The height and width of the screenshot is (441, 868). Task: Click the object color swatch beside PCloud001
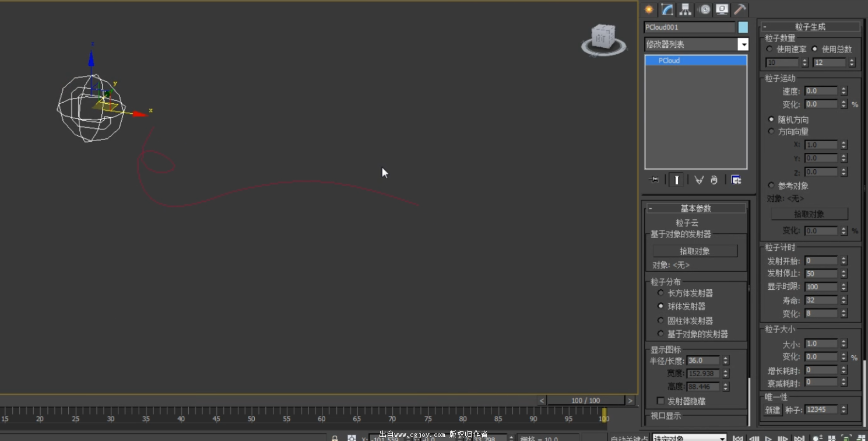click(743, 27)
